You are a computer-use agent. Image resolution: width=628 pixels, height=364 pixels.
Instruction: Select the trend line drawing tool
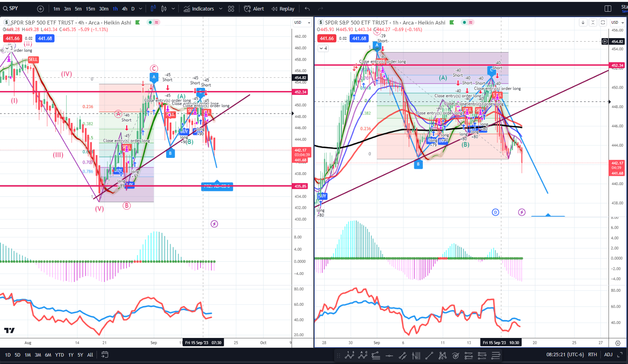coord(429,355)
